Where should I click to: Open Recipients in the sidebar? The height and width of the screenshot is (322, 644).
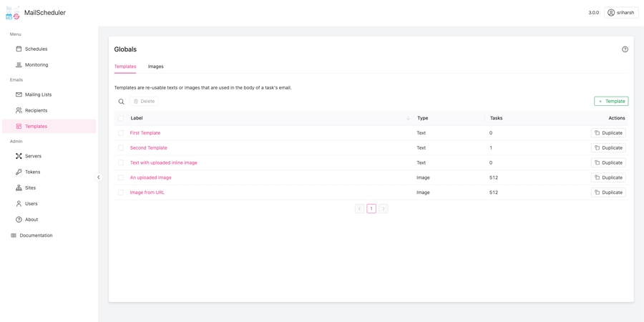49,110
